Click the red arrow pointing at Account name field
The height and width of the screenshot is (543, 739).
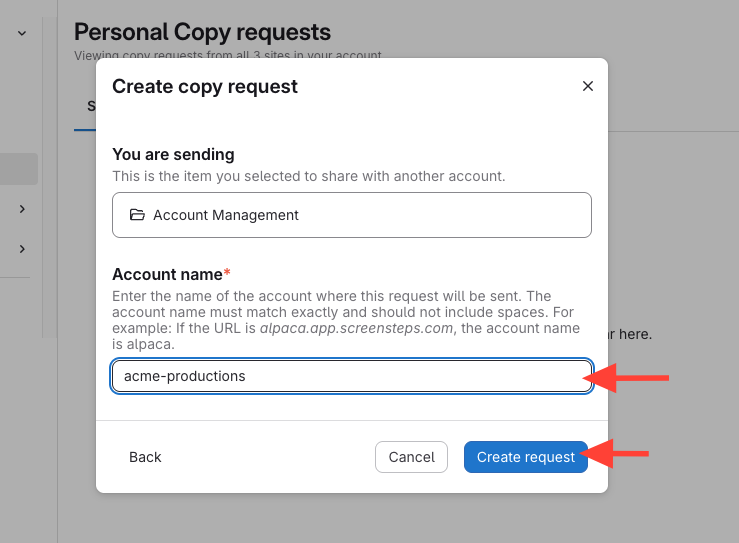[x=632, y=377]
